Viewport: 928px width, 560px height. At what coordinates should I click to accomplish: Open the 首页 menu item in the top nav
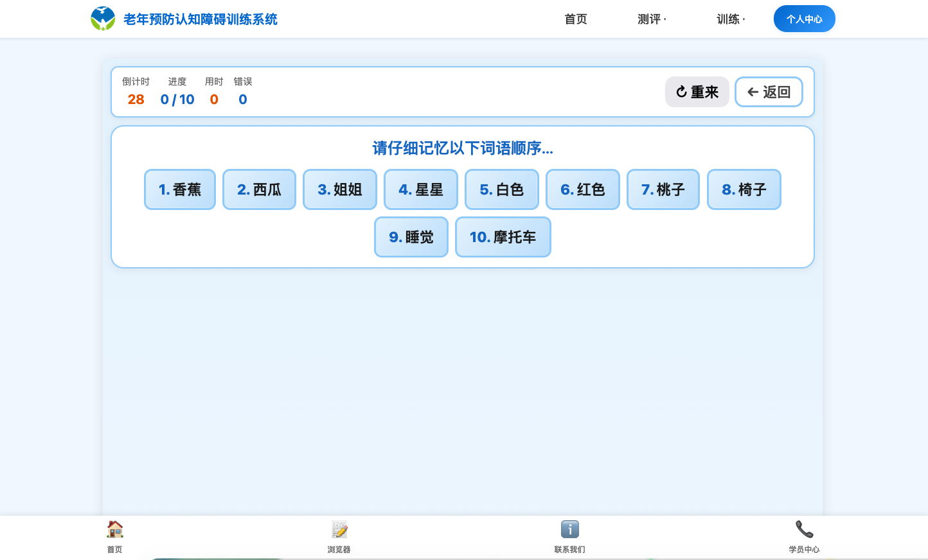coord(575,19)
